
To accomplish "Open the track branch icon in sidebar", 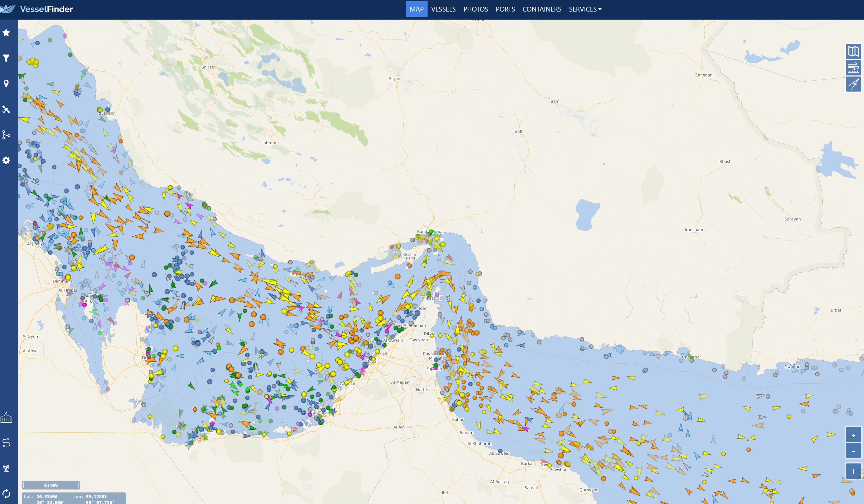I will coord(6,135).
